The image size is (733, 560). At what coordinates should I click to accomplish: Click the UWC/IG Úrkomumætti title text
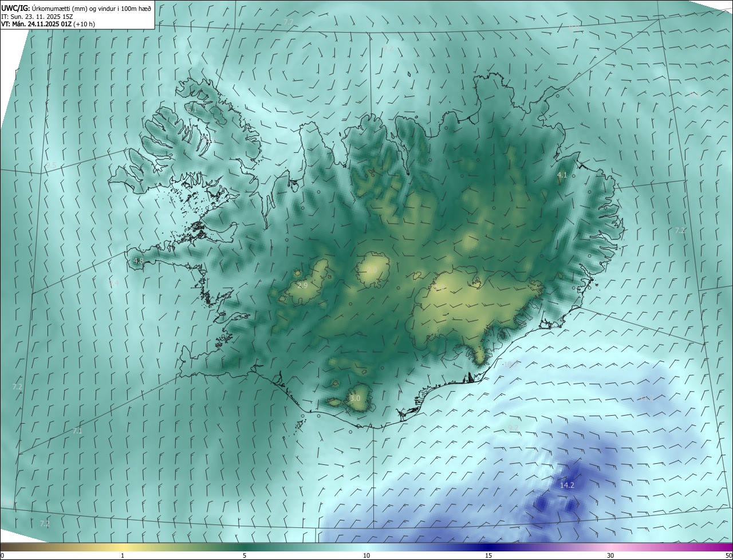(76, 8)
